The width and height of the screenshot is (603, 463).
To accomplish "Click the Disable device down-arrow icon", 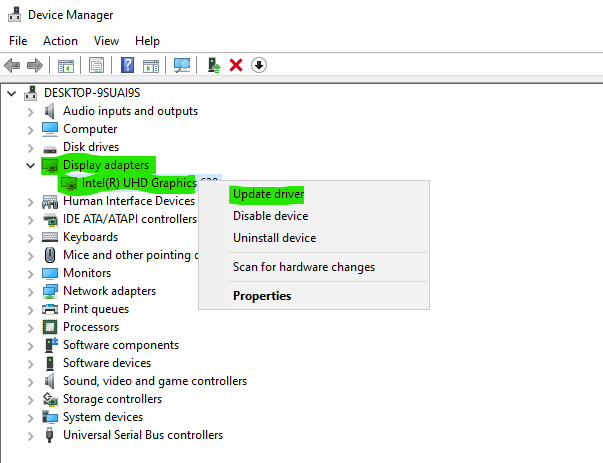I will pos(259,65).
